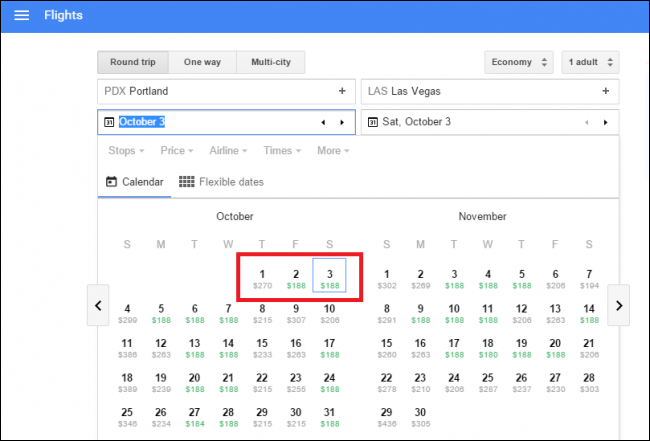Step return date back one day
The height and width of the screenshot is (441, 650).
click(587, 122)
